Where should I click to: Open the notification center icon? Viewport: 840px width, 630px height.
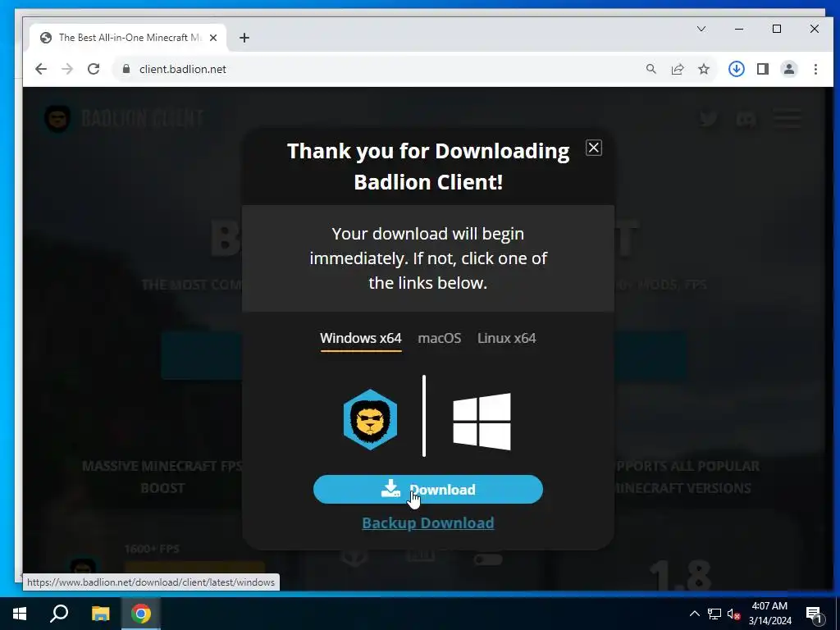[815, 614]
